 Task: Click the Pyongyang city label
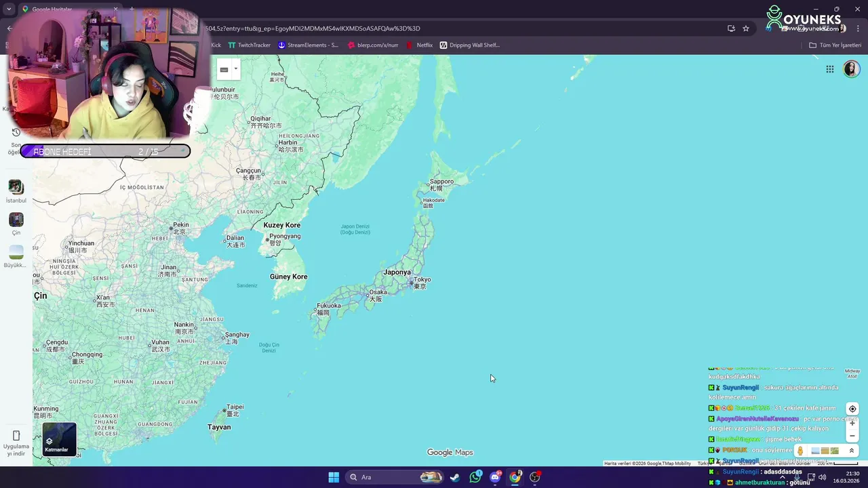pos(284,239)
